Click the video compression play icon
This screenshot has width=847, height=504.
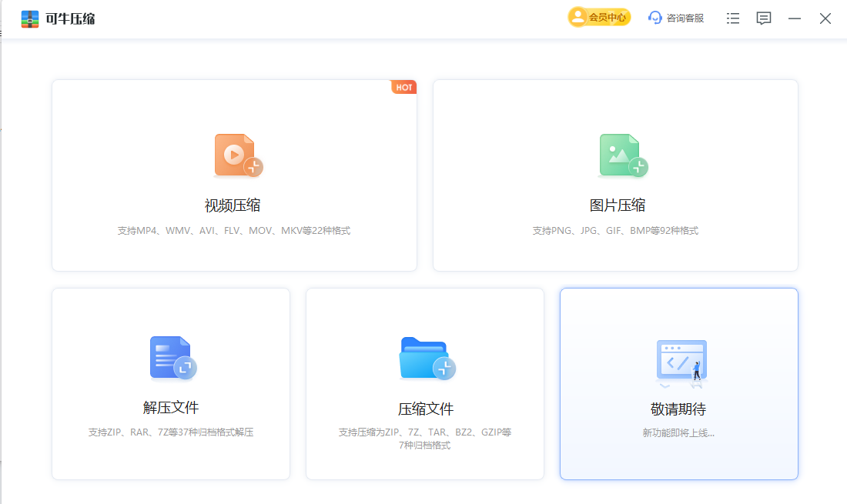(237, 155)
